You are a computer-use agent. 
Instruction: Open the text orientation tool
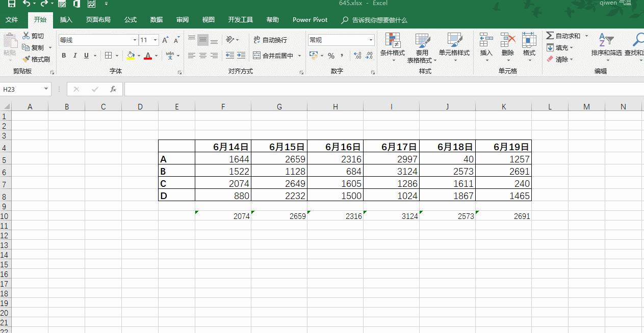(x=230, y=40)
